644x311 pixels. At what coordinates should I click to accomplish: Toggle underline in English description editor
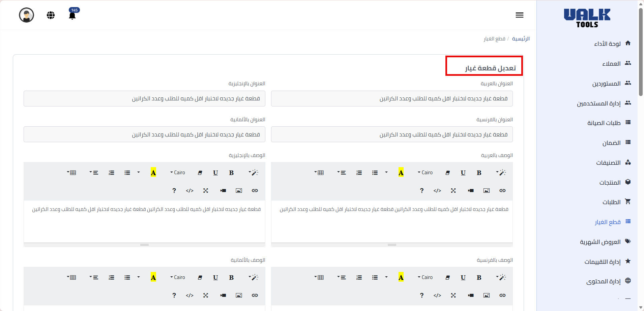(215, 173)
